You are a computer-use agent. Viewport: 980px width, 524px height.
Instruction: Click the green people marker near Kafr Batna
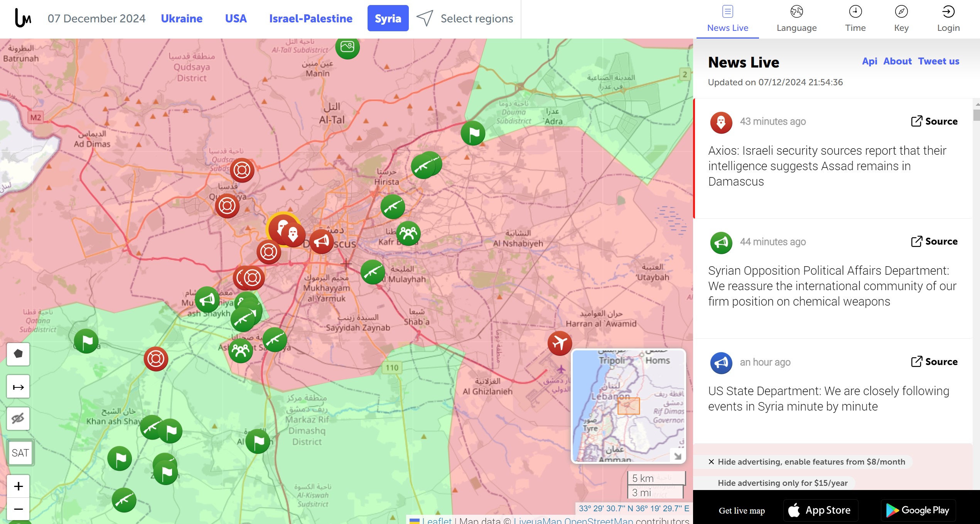[408, 233]
